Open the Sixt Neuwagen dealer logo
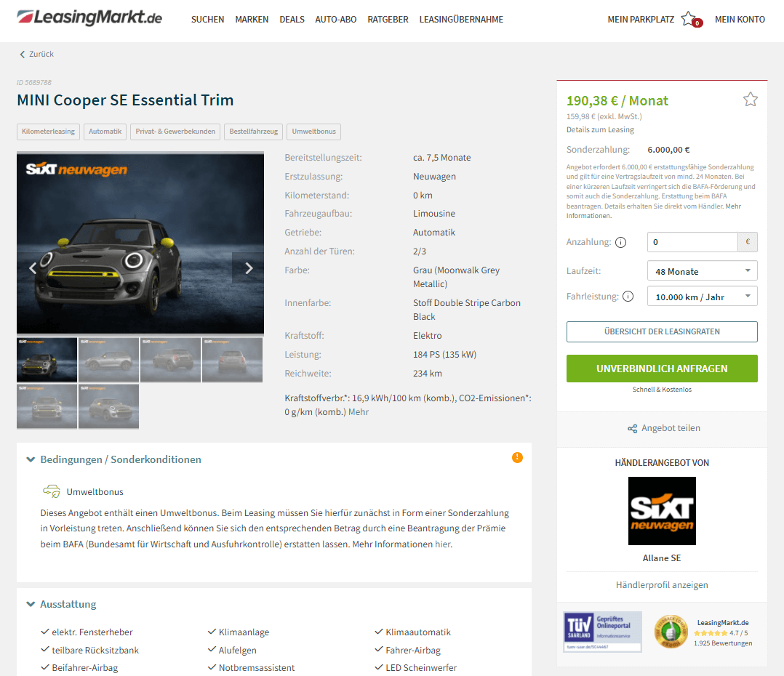 coord(662,510)
